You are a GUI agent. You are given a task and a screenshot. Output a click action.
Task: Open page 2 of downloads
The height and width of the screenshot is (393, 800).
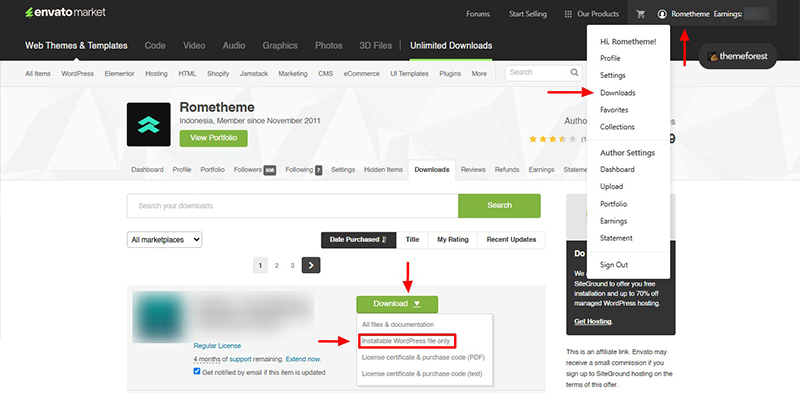277,265
